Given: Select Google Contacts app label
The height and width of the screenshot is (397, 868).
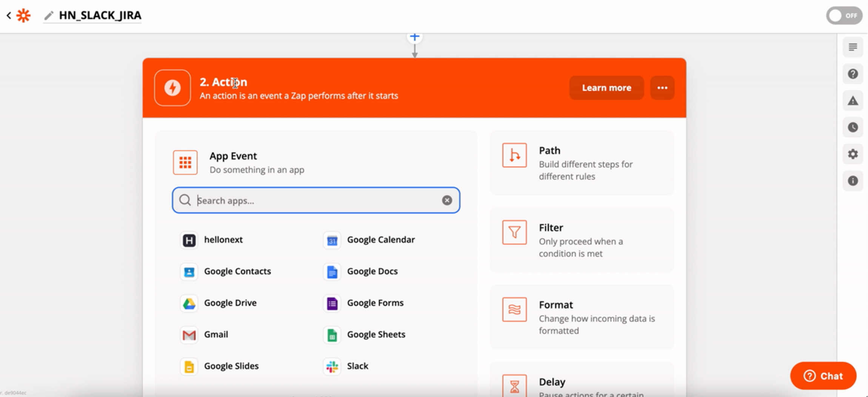Looking at the screenshot, I should [x=237, y=271].
